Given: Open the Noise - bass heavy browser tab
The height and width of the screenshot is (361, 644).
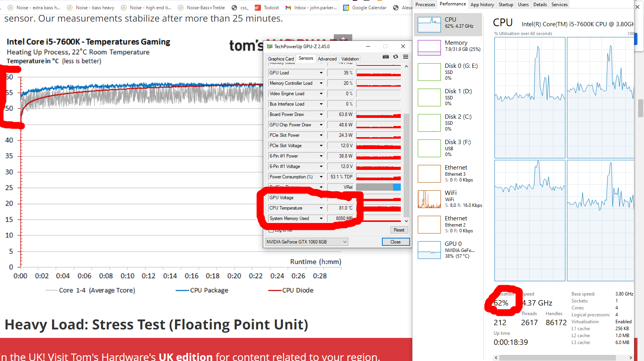Looking at the screenshot, I should click(91, 8).
